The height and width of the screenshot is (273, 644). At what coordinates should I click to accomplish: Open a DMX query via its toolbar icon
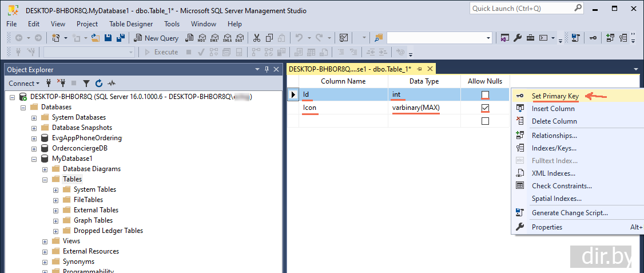[214, 38]
